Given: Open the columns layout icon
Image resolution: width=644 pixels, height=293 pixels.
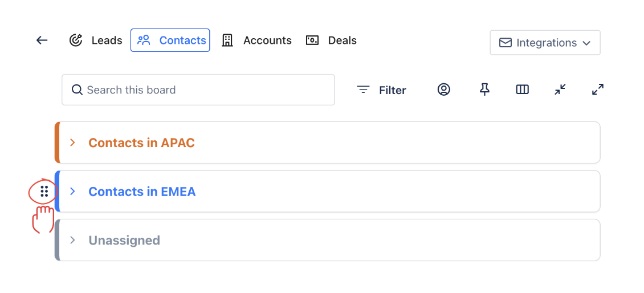Looking at the screenshot, I should [522, 89].
